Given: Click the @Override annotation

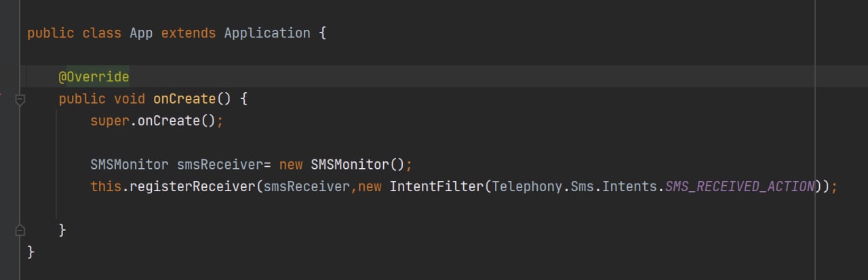Looking at the screenshot, I should pos(94,77).
